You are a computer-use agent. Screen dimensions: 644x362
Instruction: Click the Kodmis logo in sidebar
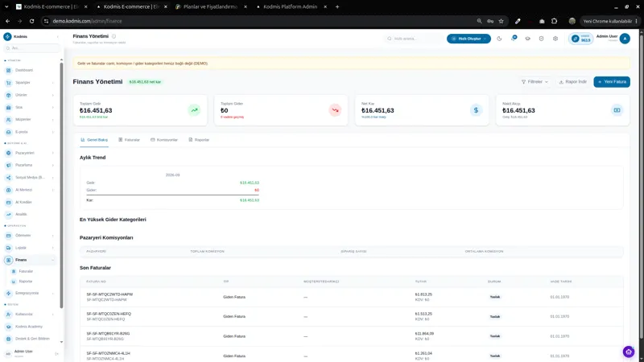pyautogui.click(x=7, y=36)
